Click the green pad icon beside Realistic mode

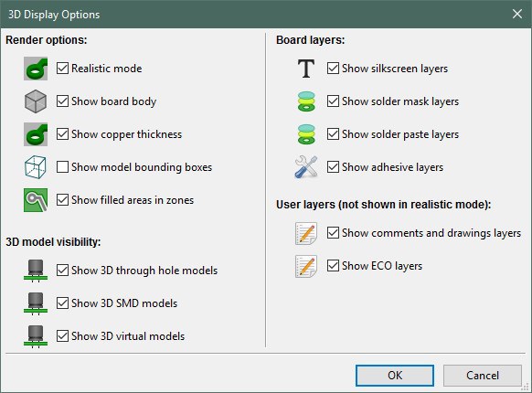36,69
